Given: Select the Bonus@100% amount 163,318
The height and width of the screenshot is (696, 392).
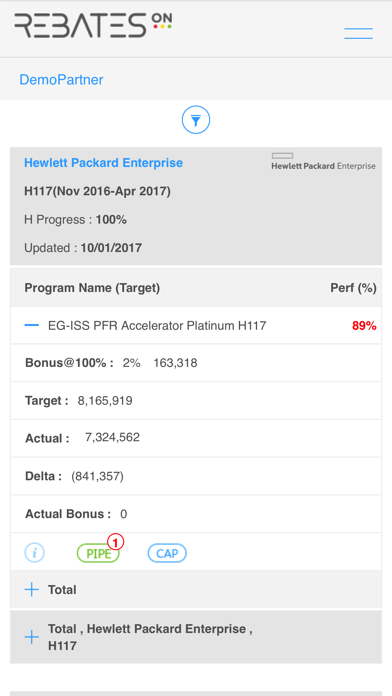Looking at the screenshot, I should tap(175, 363).
